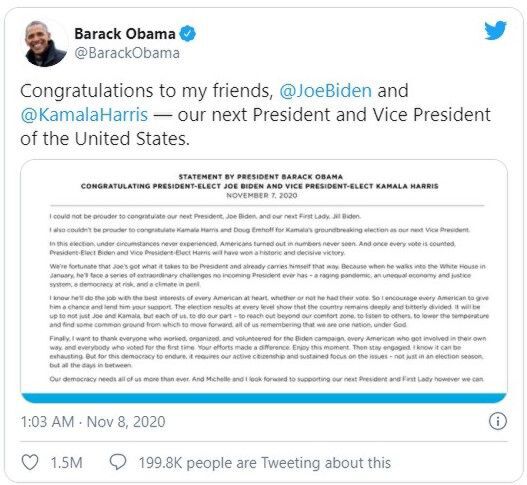Open the paragraph beginning 'I could not be prouder'
Screen dimensions: 527x485
(205, 216)
